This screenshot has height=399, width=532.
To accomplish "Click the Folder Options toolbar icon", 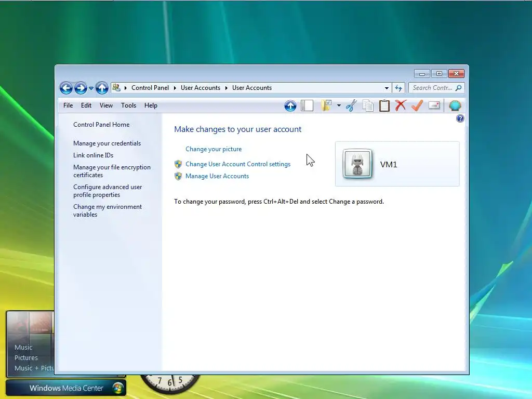I will coord(326,105).
